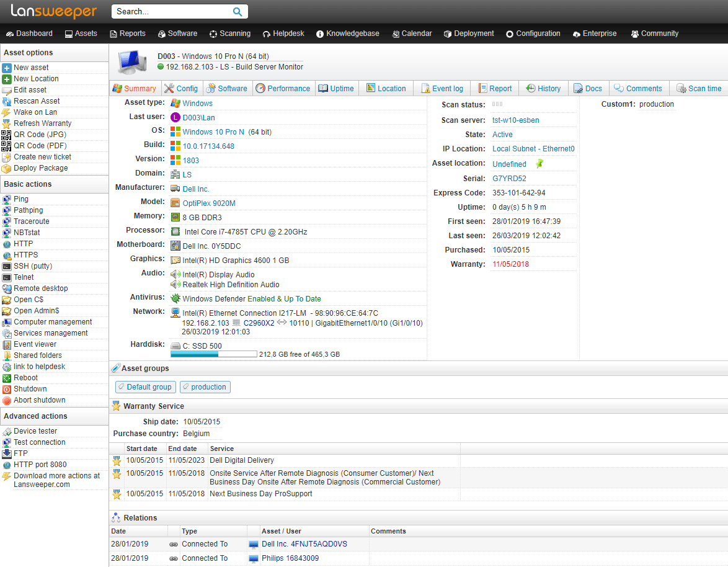
Task: Click the Shutdown power icon
Action: [7, 389]
